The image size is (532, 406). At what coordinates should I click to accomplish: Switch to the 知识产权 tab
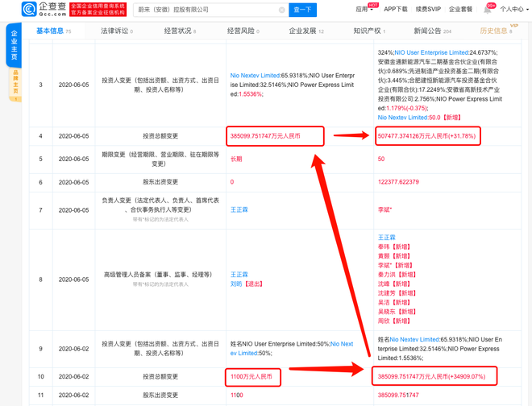(369, 31)
